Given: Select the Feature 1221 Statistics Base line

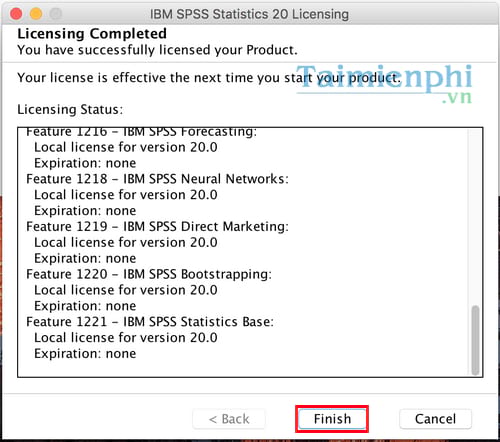Looking at the screenshot, I should click(150, 322).
